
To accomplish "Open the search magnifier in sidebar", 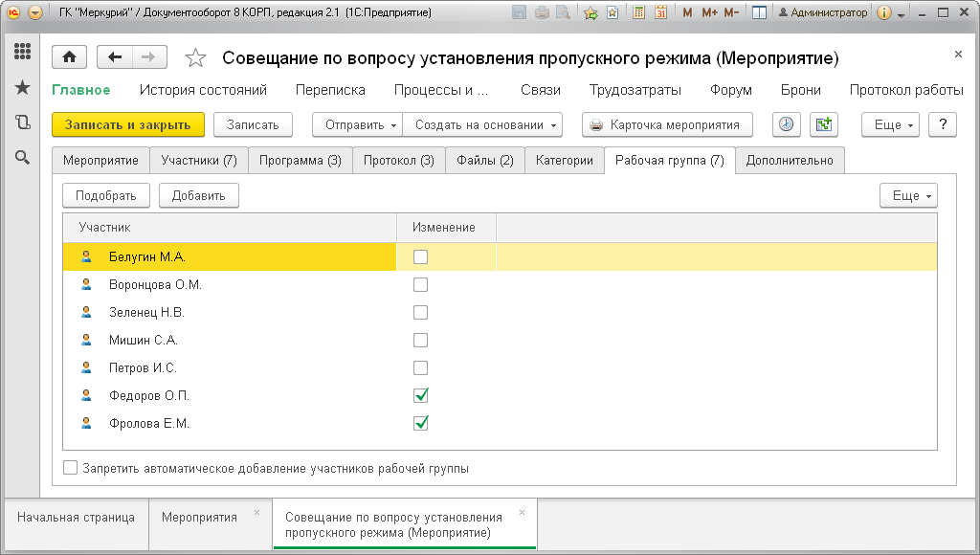I will (x=23, y=158).
